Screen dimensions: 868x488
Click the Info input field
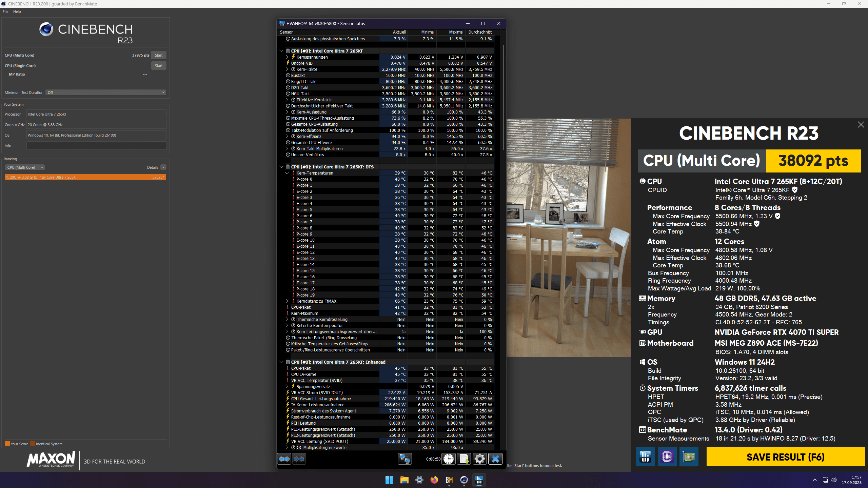coord(96,146)
